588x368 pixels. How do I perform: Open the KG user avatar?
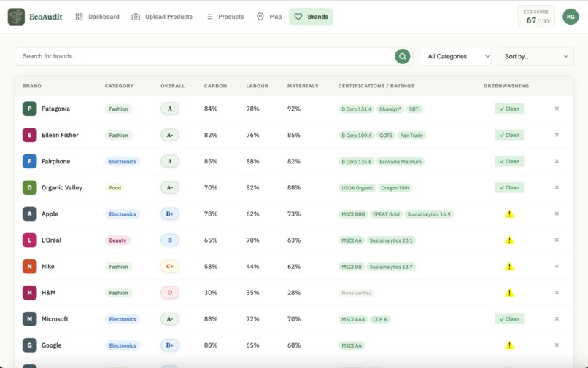570,17
